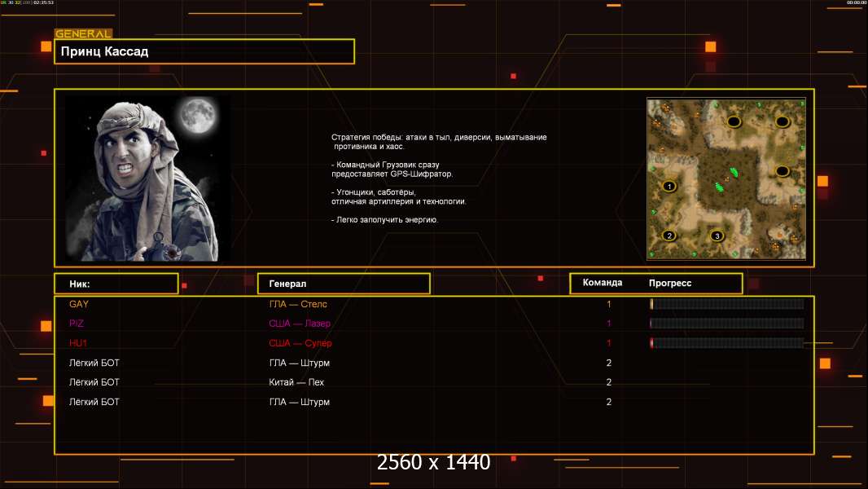Screen dimensions: 868x489
Task: Click start position 3 marker on the minimap
Action: pyautogui.click(x=717, y=236)
